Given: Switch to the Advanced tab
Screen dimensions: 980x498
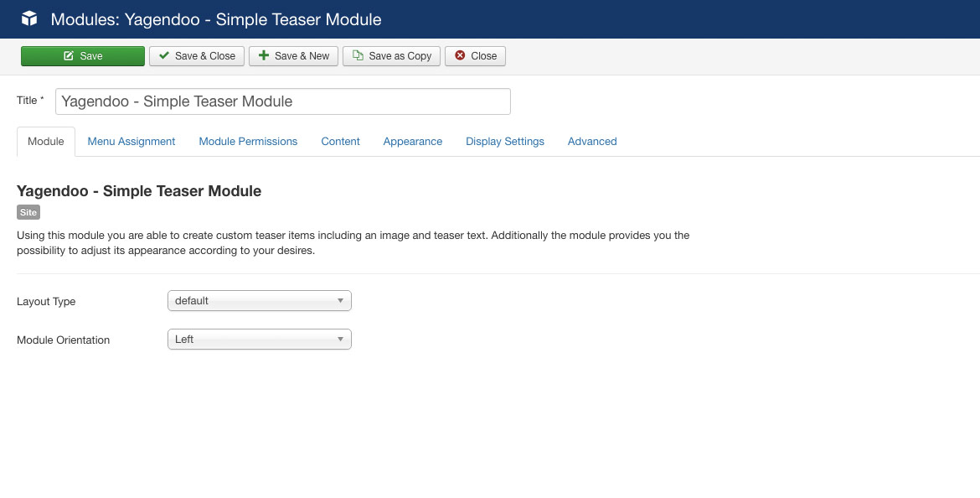Looking at the screenshot, I should click(x=592, y=142).
